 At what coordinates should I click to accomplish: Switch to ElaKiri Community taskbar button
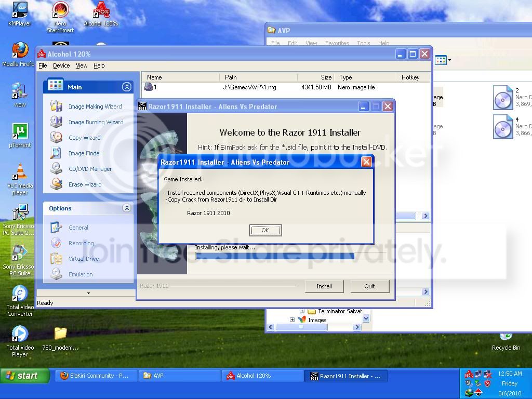click(x=96, y=376)
